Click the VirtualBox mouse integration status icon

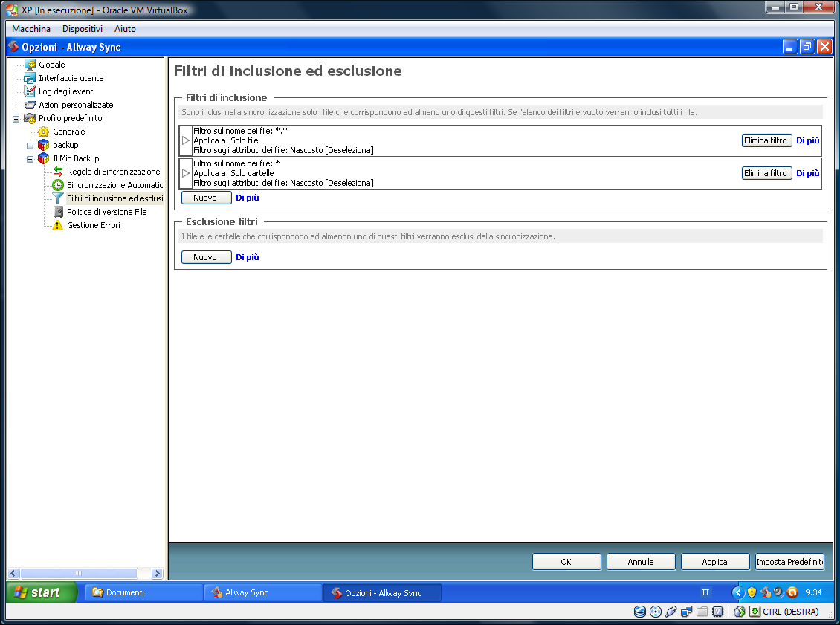pos(740,612)
